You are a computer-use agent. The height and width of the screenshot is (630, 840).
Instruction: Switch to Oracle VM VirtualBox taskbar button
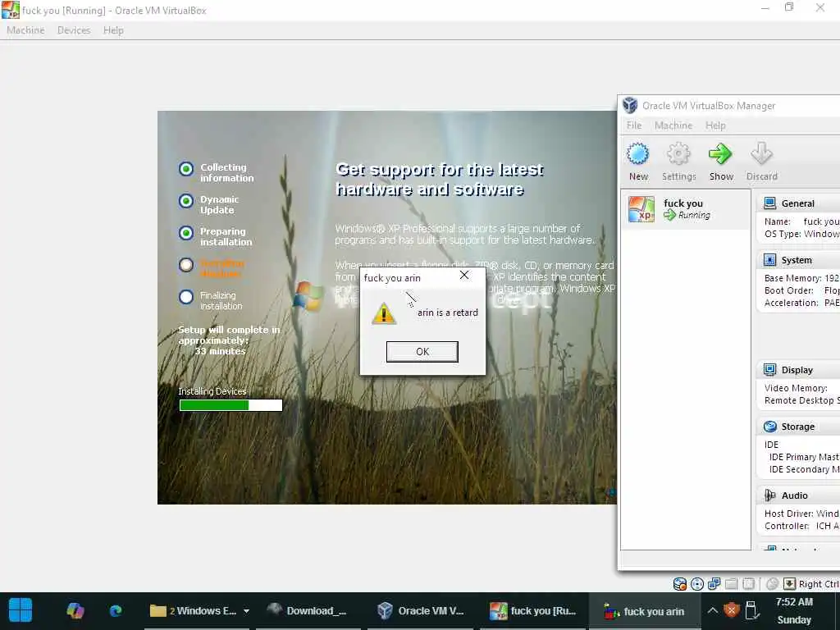[421, 610]
